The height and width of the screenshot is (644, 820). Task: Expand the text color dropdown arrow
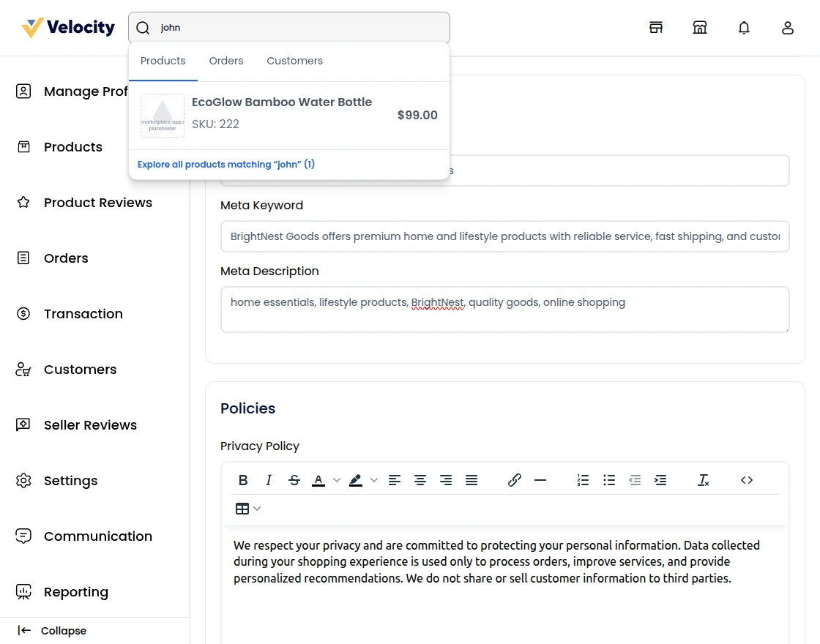pos(337,480)
